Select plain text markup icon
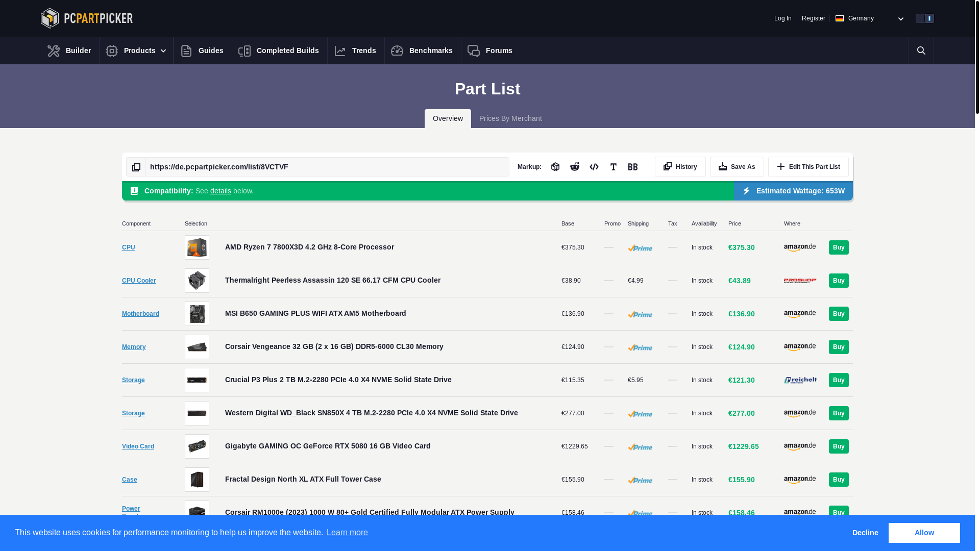 pos(614,167)
